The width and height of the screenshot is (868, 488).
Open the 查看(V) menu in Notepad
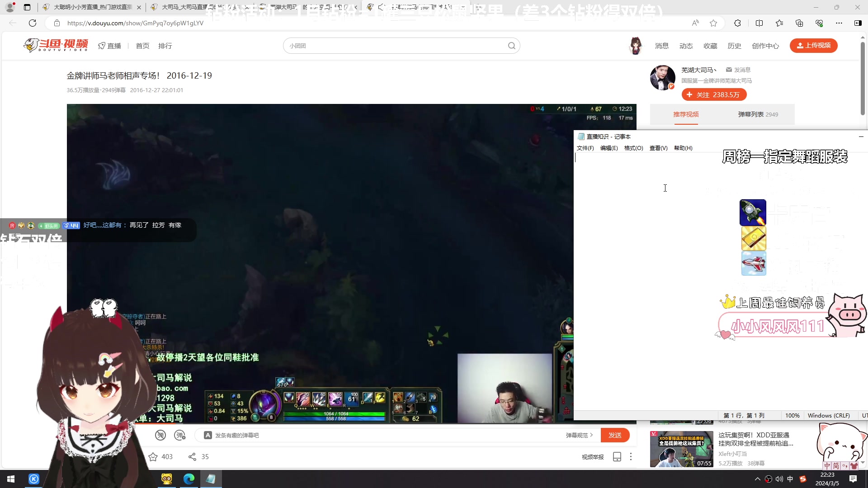658,148
